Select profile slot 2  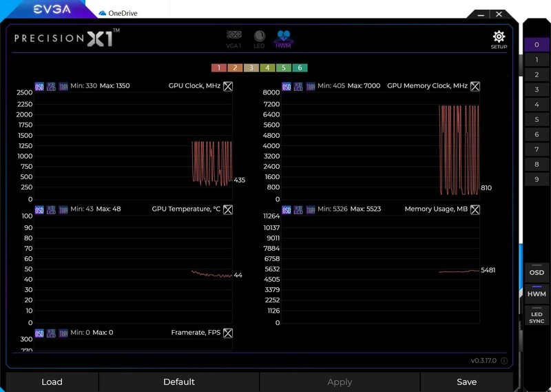click(x=537, y=74)
